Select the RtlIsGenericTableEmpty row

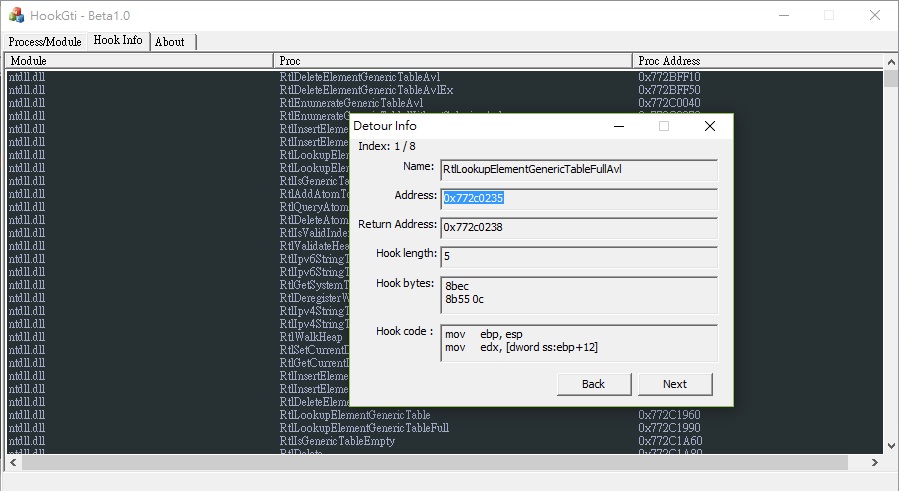[x=337, y=441]
